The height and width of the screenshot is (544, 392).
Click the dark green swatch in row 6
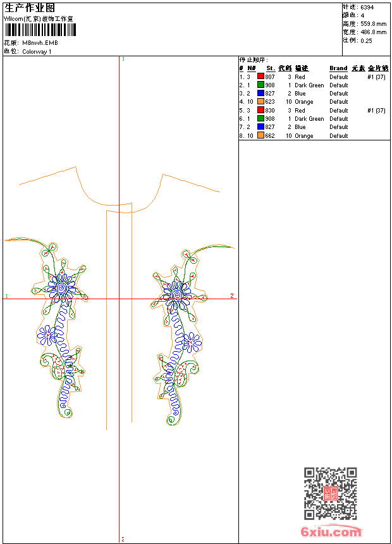[260, 119]
